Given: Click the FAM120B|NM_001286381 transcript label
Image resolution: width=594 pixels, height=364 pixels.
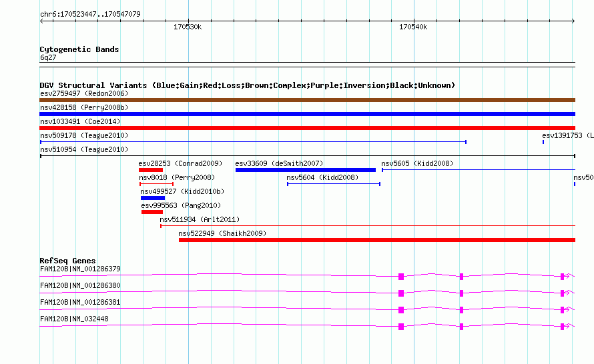Looking at the screenshot, I should (80, 302).
